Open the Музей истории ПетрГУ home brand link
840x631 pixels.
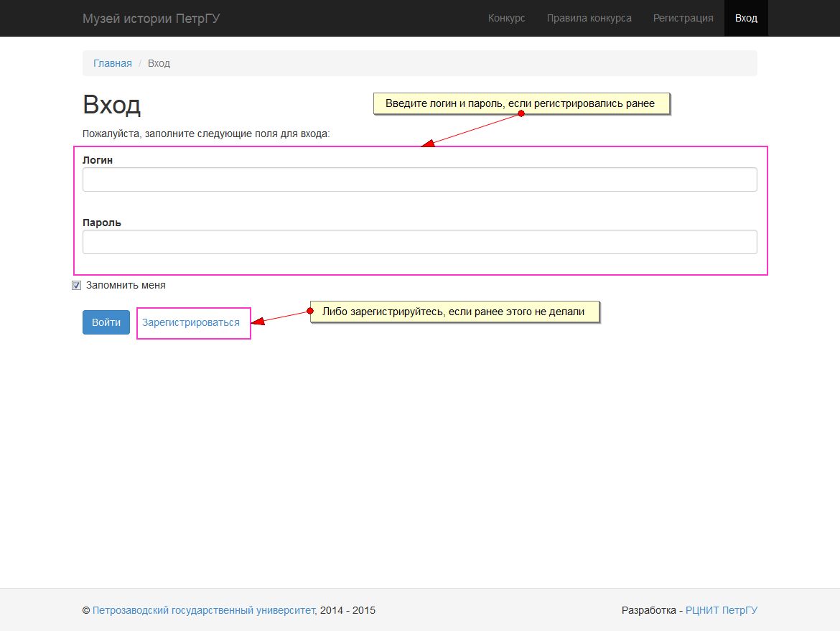pyautogui.click(x=151, y=18)
